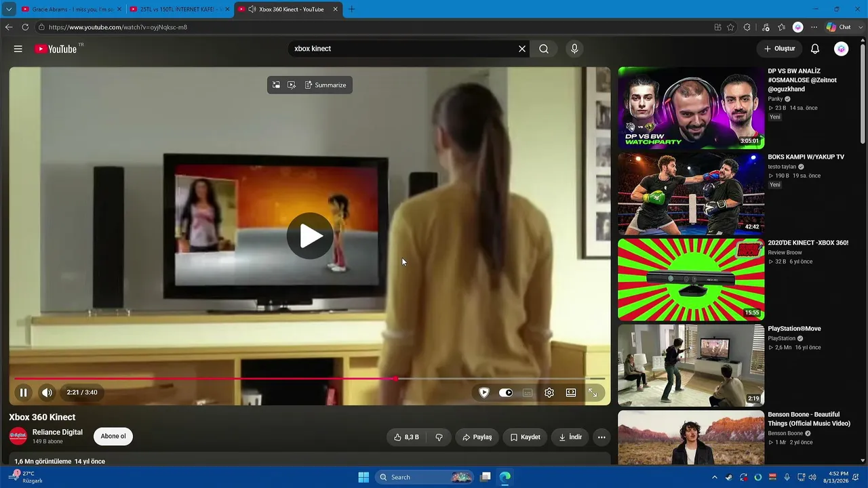
Task: Click the large play overlay on the video
Action: [310, 236]
